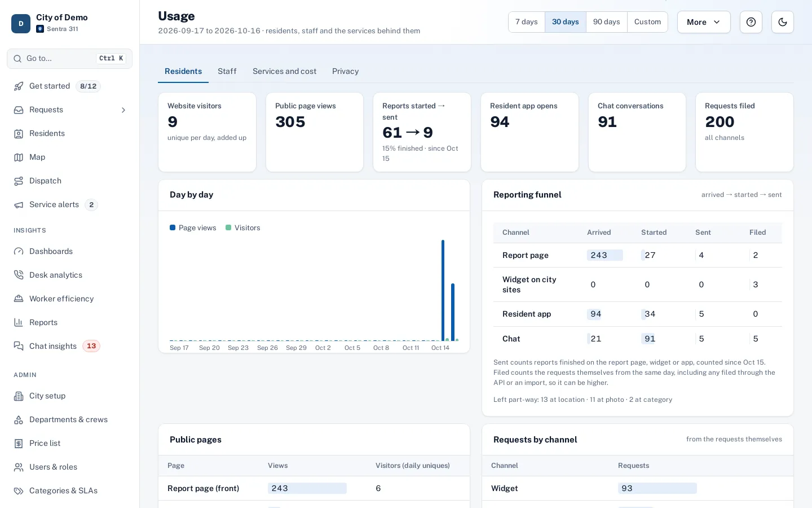The width and height of the screenshot is (812, 508).
Task: Click the Map sidebar icon
Action: tap(19, 157)
